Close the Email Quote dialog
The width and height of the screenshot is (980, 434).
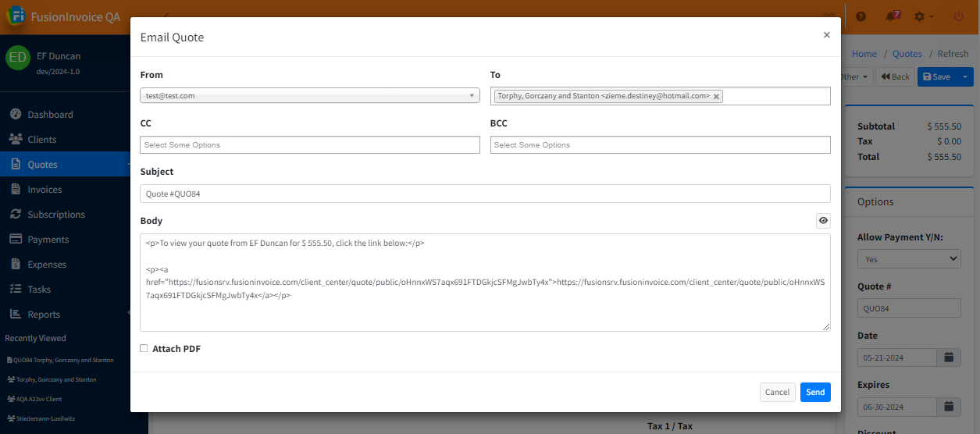tap(826, 35)
